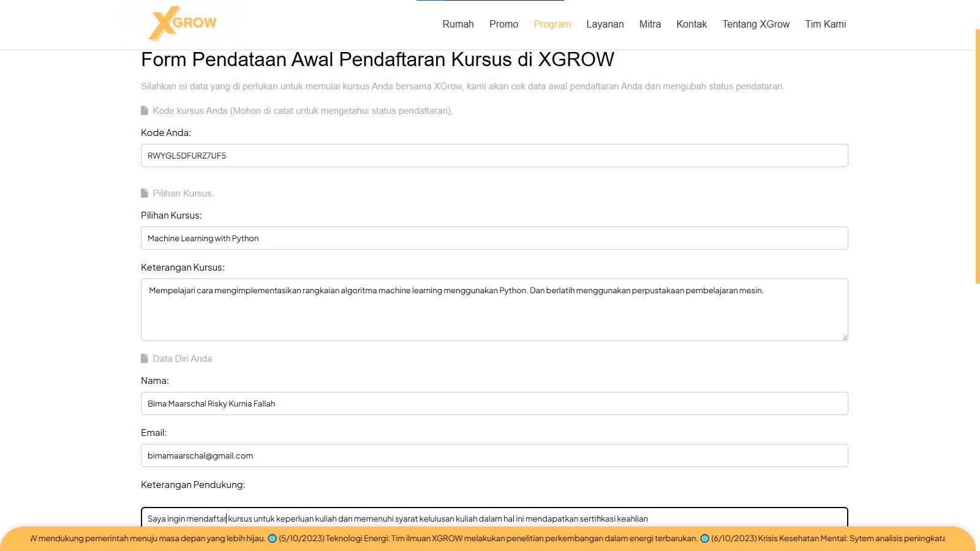Click globe icon before the 6/10/2023 news item
This screenshot has height=551, width=980.
coord(706,539)
